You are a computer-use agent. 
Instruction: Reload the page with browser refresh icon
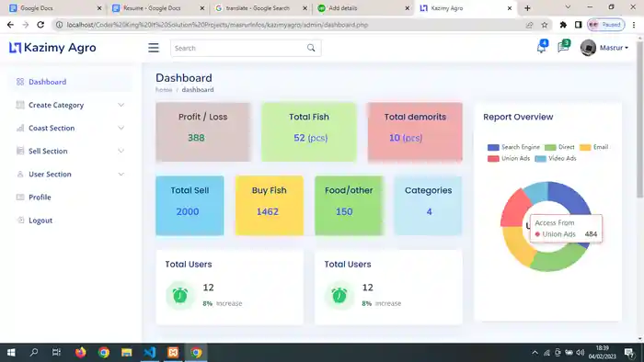40,25
